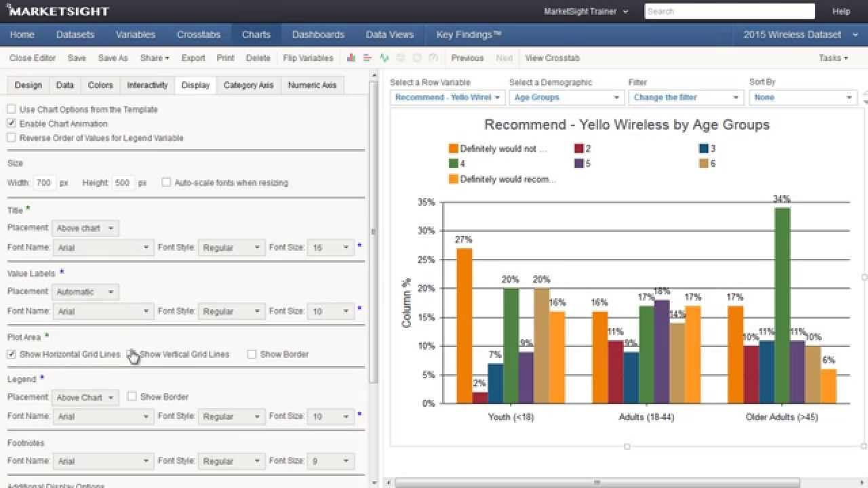The width and height of the screenshot is (868, 488).
Task: Switch to the Data tab
Action: click(x=65, y=85)
